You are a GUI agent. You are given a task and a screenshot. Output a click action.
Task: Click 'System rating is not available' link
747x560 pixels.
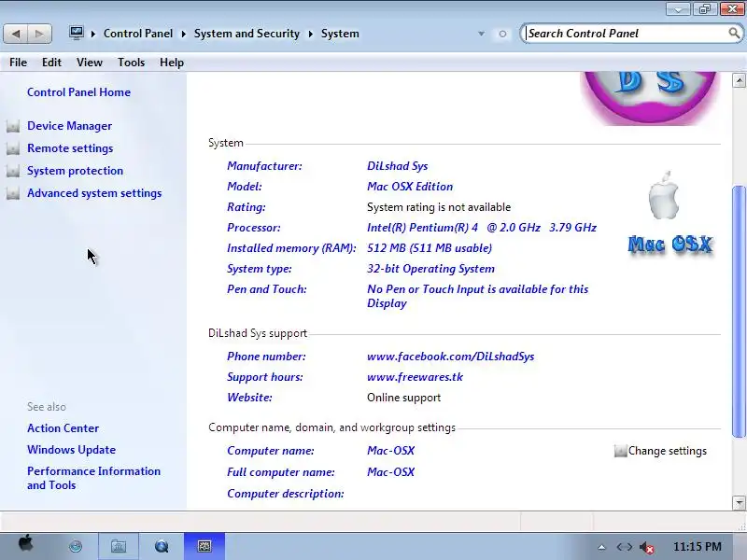pyautogui.click(x=439, y=207)
